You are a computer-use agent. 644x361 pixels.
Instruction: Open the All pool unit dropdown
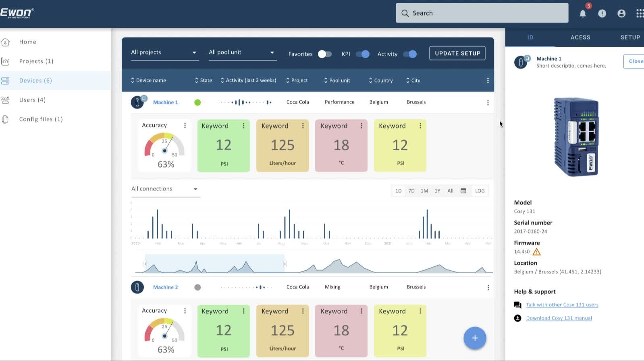[x=243, y=53]
